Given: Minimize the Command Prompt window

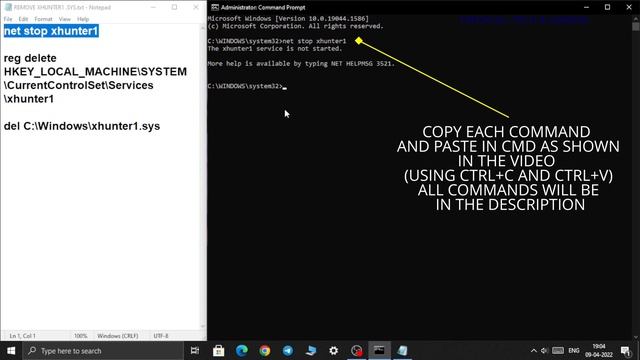Looking at the screenshot, I should [587, 7].
